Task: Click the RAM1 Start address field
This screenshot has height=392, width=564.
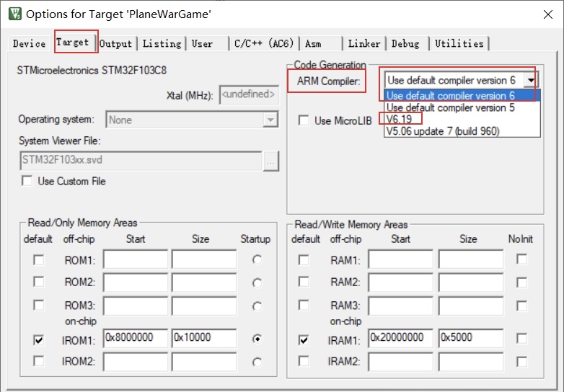Action: (x=401, y=259)
